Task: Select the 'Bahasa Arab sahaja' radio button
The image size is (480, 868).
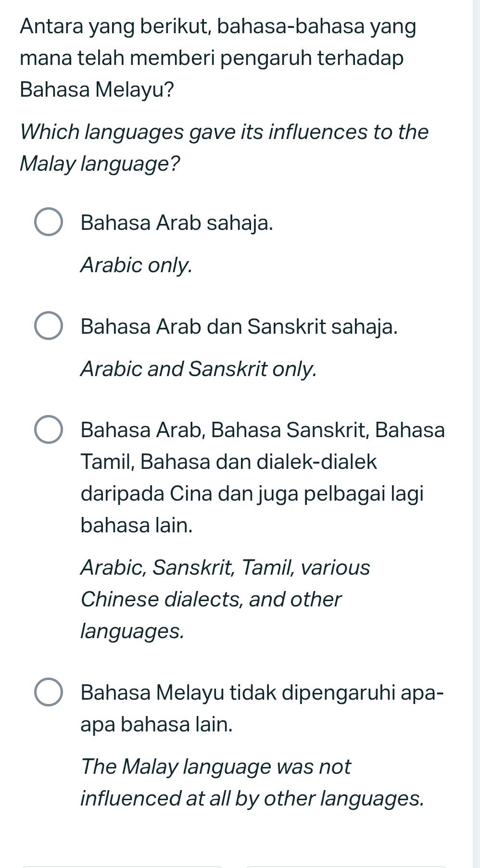Action: click(x=49, y=223)
